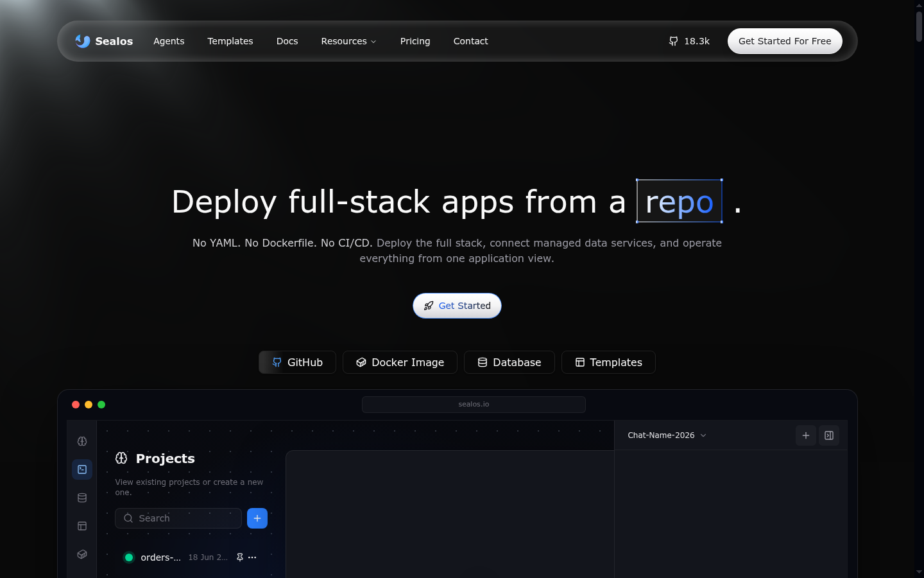Image resolution: width=924 pixels, height=578 pixels.
Task: Collapse the chat side panel with the panel icon
Action: tap(829, 435)
